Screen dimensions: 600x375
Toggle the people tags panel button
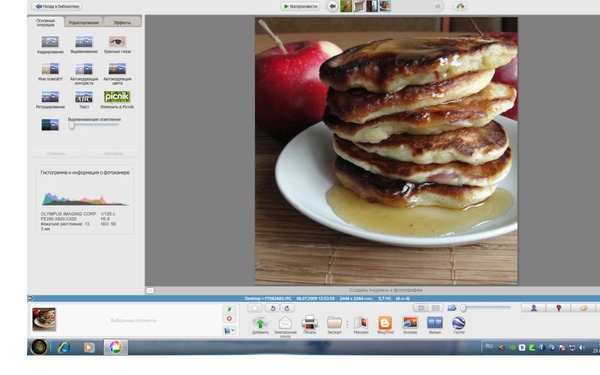point(533,308)
